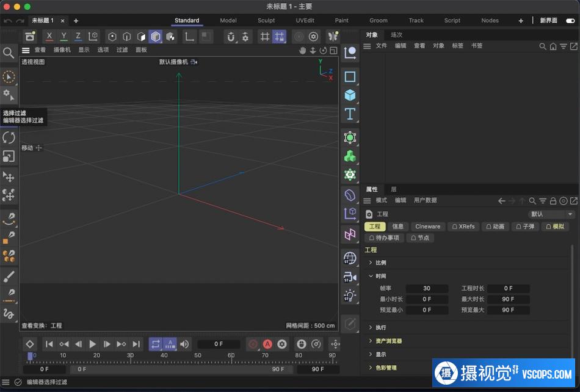
Task: Select the Cineware project tab
Action: (427, 227)
